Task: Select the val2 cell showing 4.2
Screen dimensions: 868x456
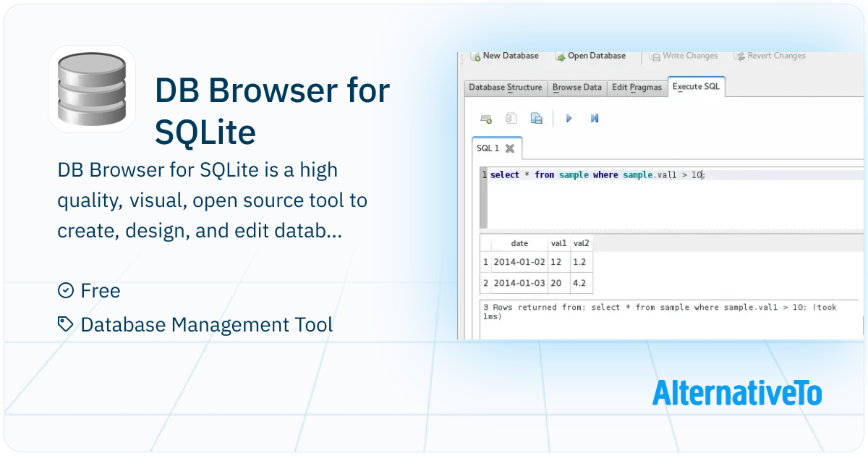Action: coord(582,283)
